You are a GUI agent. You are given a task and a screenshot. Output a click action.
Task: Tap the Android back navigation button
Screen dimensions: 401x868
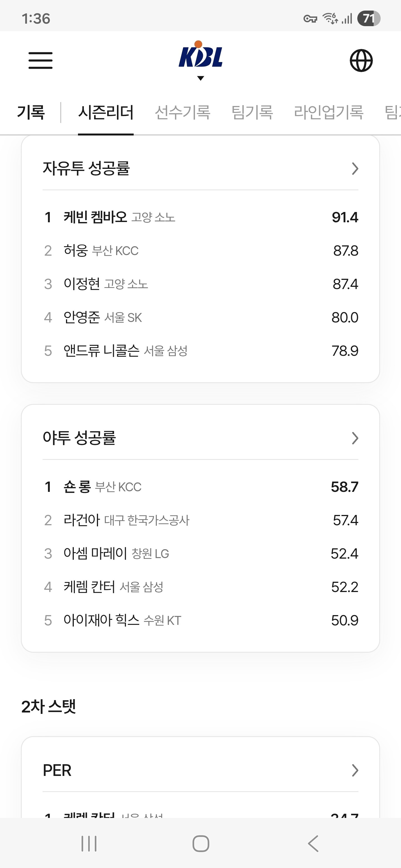(x=313, y=844)
